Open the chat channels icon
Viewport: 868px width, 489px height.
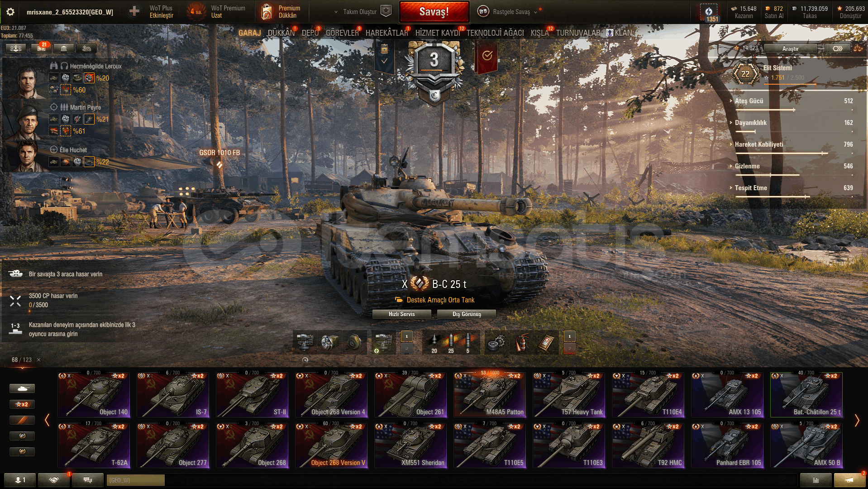pyautogui.click(x=88, y=479)
